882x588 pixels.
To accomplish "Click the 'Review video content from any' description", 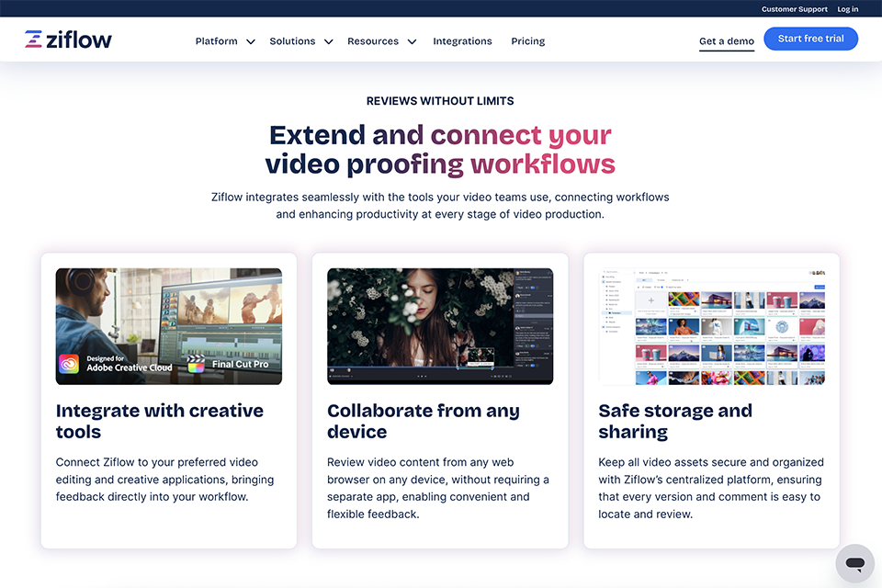I will click(438, 488).
